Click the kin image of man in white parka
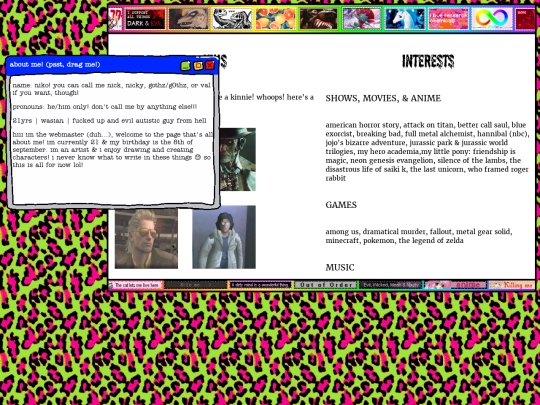The image size is (540, 405). 224,237
